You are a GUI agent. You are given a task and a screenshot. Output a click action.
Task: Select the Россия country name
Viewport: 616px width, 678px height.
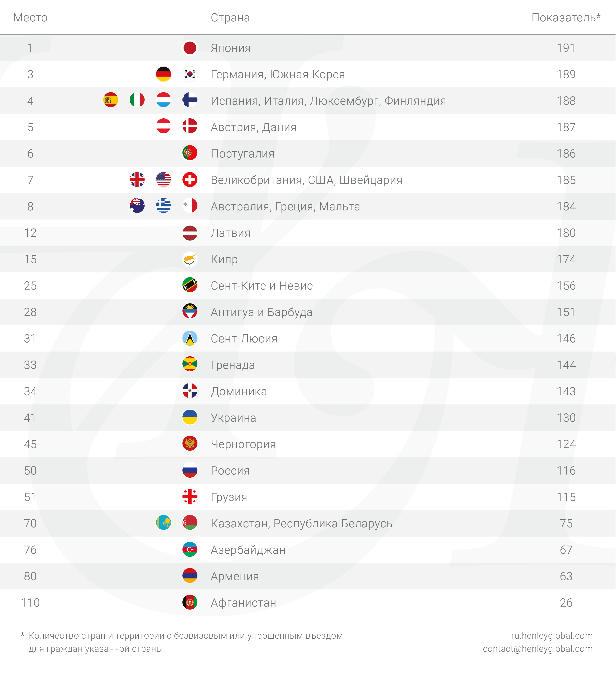pyautogui.click(x=230, y=470)
